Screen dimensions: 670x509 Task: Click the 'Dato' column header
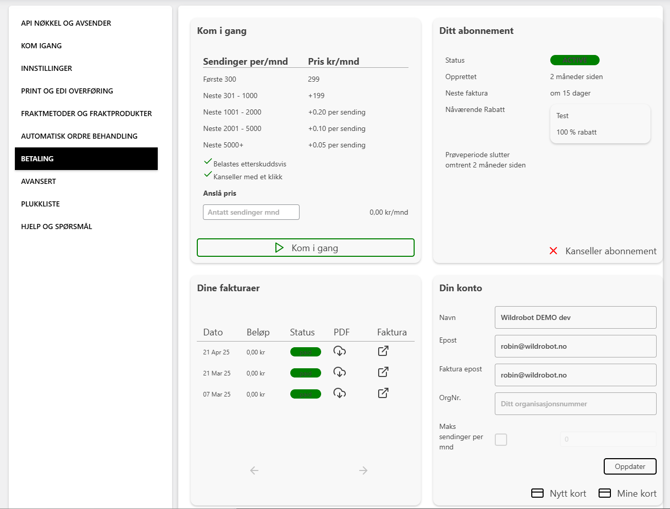pos(213,332)
